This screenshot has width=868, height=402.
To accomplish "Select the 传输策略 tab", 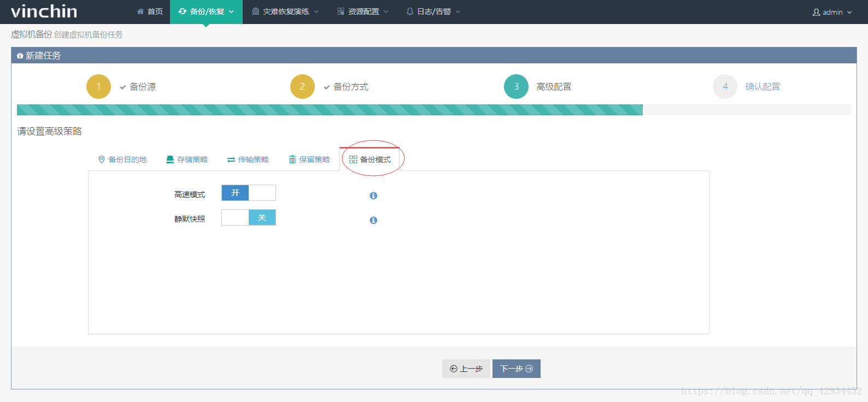I will pyautogui.click(x=248, y=159).
